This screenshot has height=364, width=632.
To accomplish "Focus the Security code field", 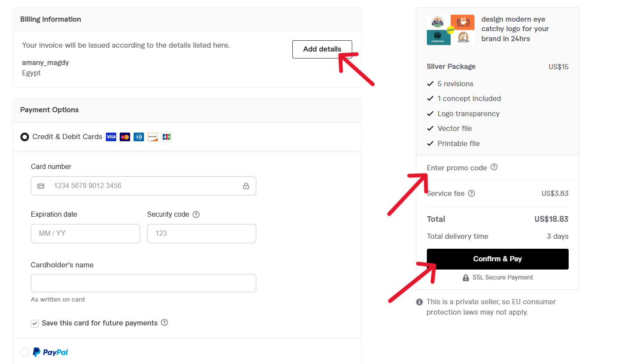I will tap(202, 234).
